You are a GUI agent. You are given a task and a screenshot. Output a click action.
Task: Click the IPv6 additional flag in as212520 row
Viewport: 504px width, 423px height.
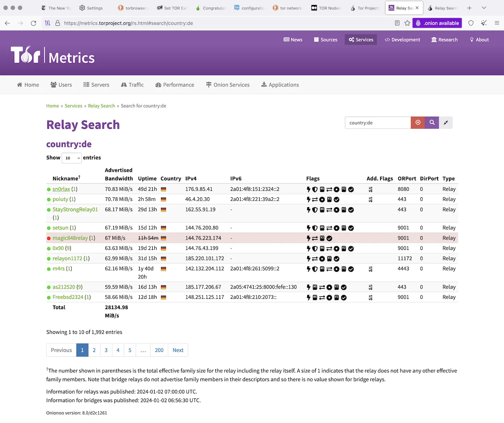click(370, 287)
